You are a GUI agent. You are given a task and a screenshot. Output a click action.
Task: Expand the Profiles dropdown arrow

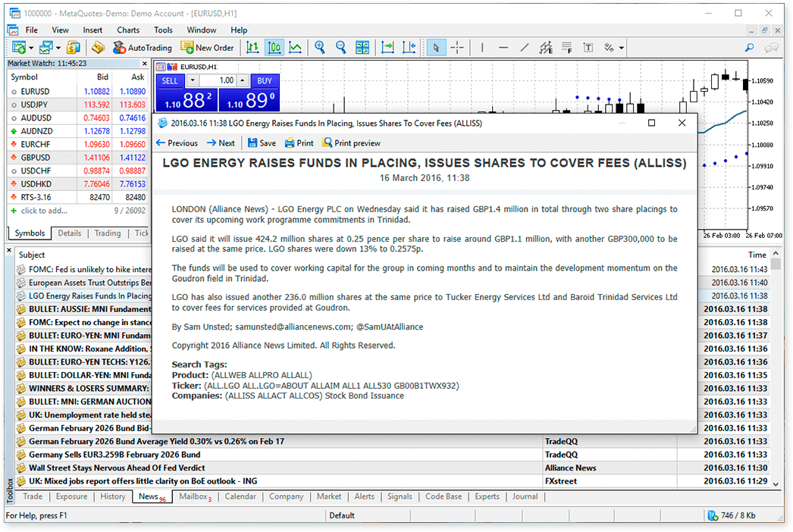(x=58, y=48)
